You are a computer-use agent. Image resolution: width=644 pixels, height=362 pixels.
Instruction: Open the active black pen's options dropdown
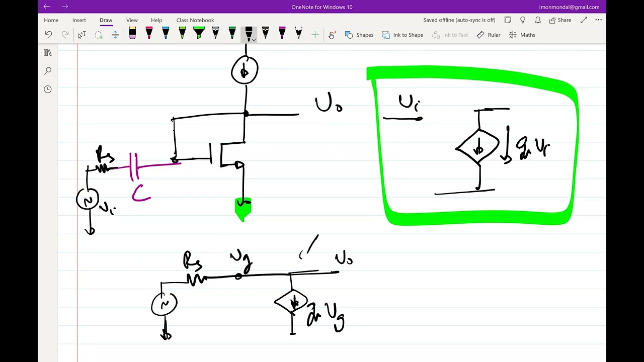pos(254,40)
